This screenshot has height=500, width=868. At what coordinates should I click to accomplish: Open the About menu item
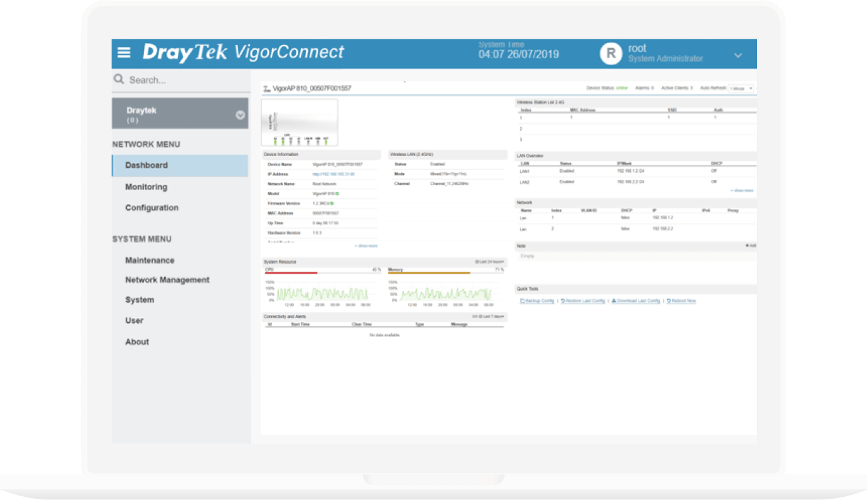(x=137, y=342)
